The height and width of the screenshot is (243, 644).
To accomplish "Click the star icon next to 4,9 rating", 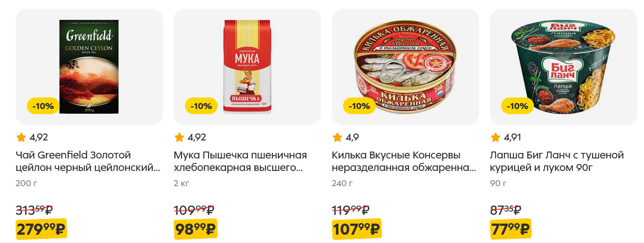I will pos(337,137).
